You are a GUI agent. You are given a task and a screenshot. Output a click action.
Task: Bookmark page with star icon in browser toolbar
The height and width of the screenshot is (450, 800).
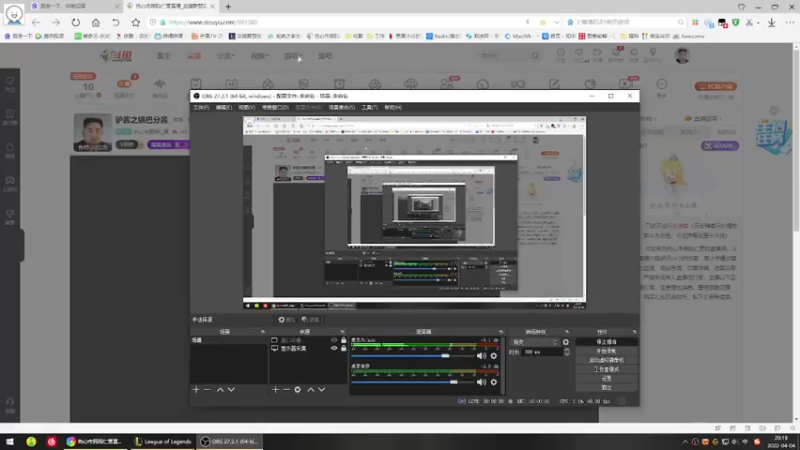click(135, 22)
